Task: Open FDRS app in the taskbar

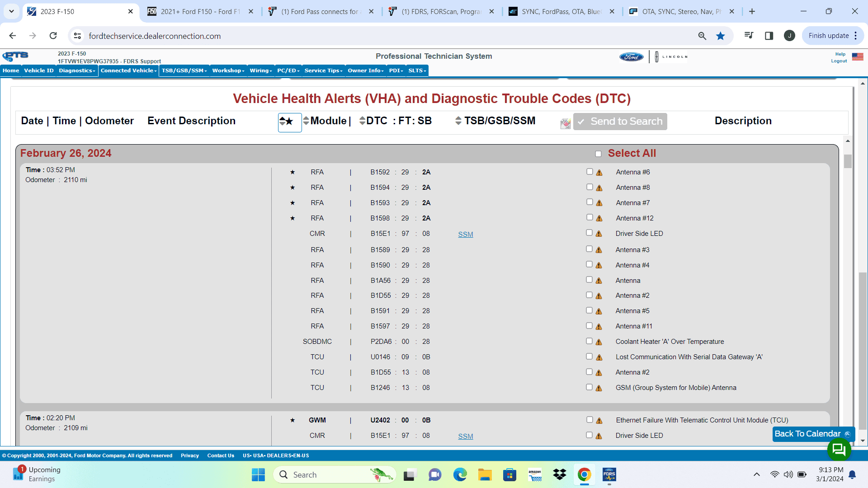Action: click(x=609, y=475)
